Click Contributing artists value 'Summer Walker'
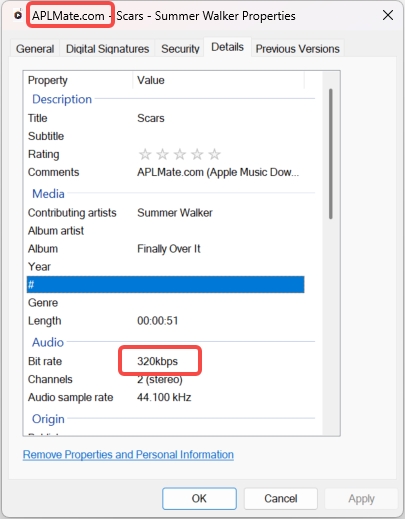Image resolution: width=405 pixels, height=519 pixels. coord(175,213)
